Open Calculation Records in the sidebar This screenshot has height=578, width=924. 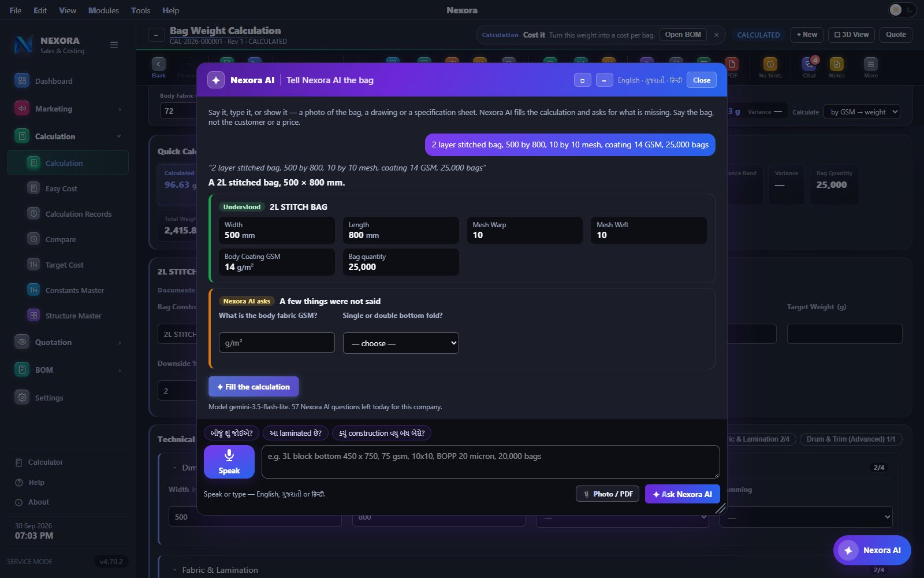(x=68, y=214)
